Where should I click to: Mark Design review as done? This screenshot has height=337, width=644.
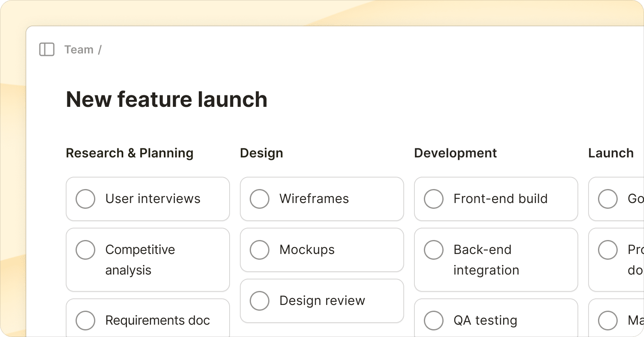[260, 301]
